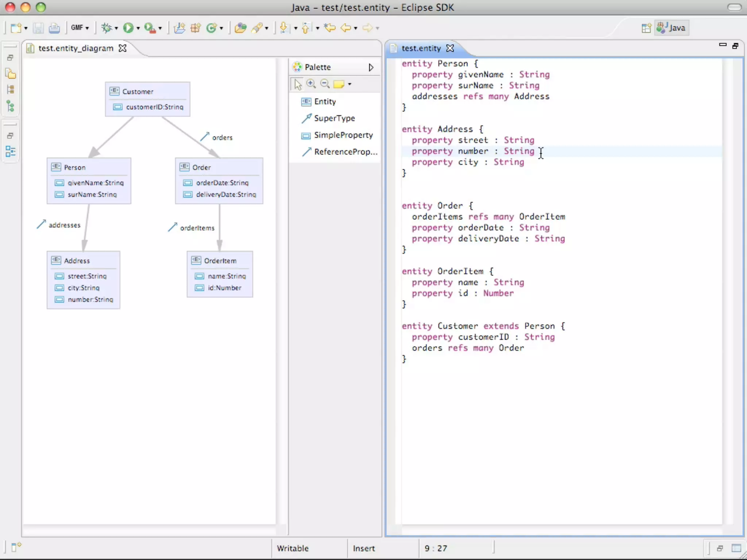Click the Print toolbar icon
Viewport: 747px width, 560px height.
click(54, 28)
